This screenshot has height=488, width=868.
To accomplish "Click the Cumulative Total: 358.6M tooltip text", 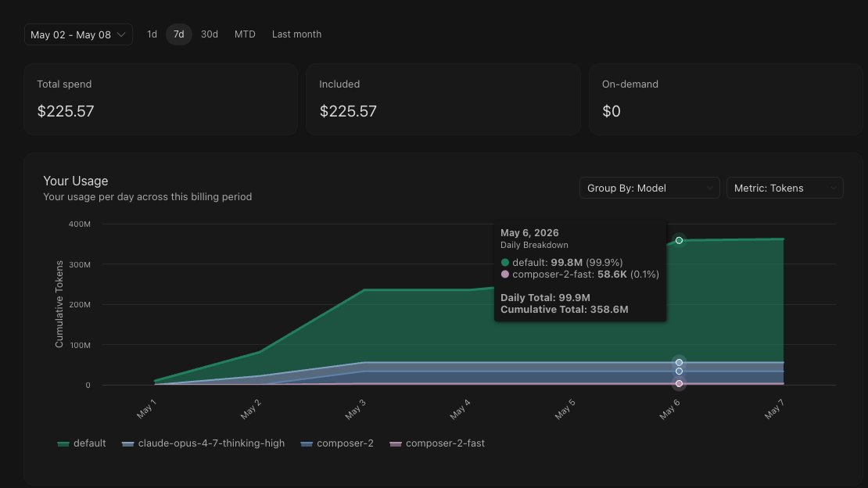I will (564, 310).
